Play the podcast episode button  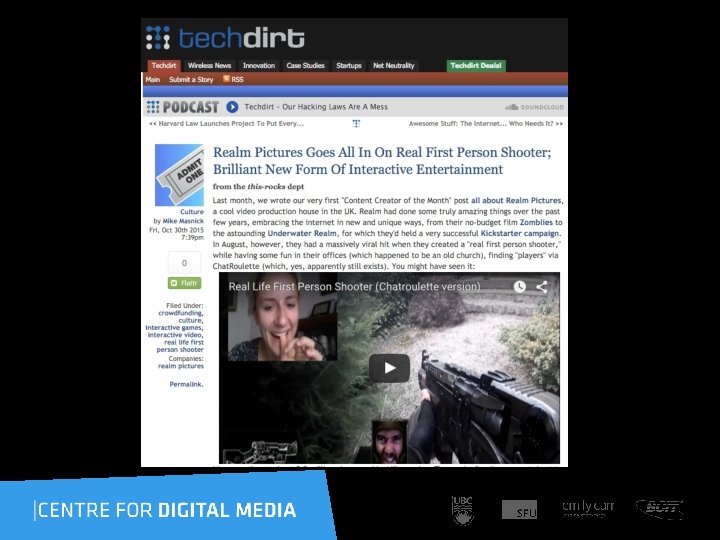(232, 107)
